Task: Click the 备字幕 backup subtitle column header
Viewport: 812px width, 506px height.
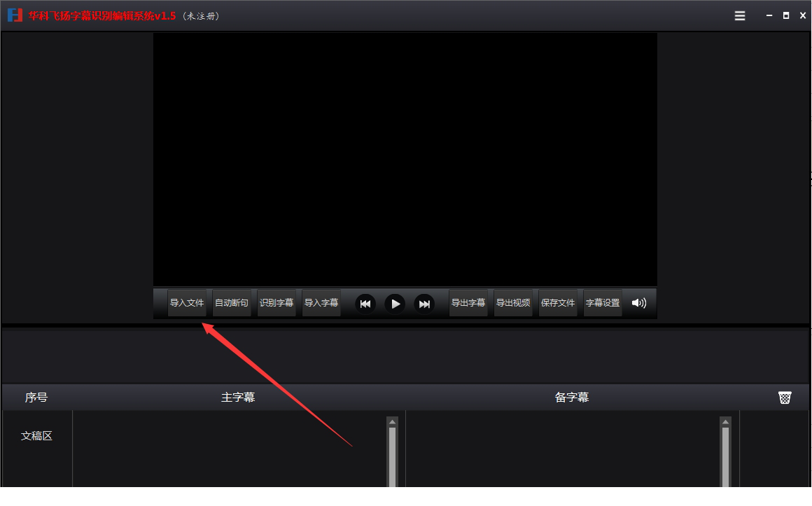Action: pyautogui.click(x=571, y=397)
